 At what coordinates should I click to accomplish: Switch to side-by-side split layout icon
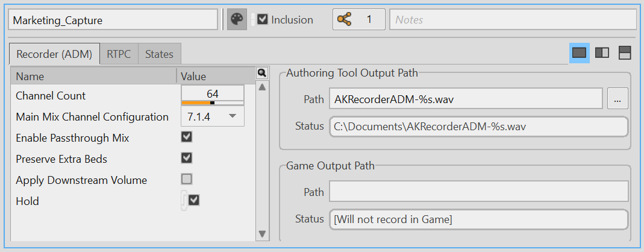click(x=602, y=53)
